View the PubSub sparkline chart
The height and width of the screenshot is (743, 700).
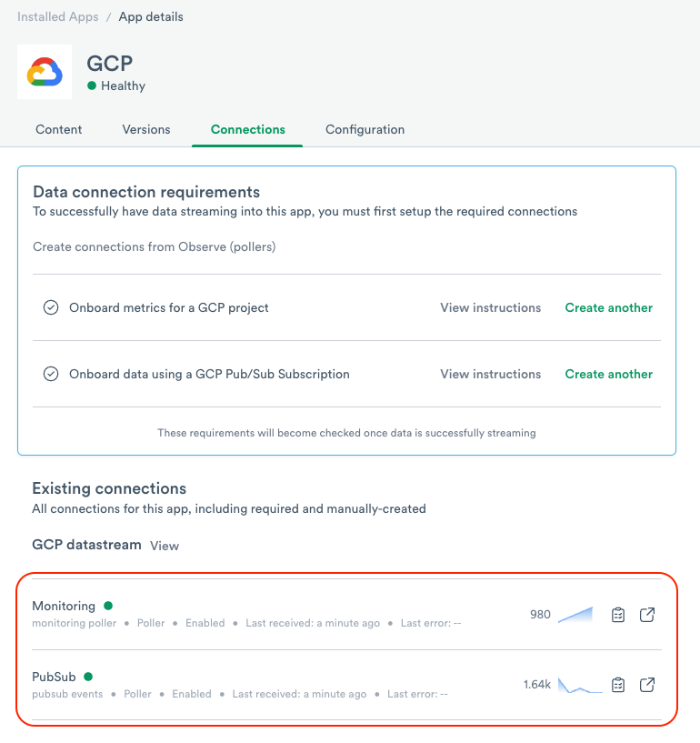(580, 685)
